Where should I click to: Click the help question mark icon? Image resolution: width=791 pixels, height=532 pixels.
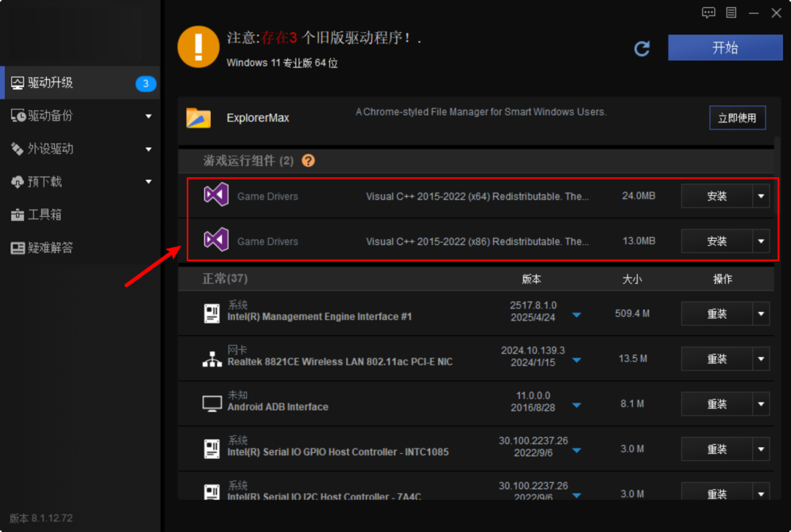click(308, 160)
